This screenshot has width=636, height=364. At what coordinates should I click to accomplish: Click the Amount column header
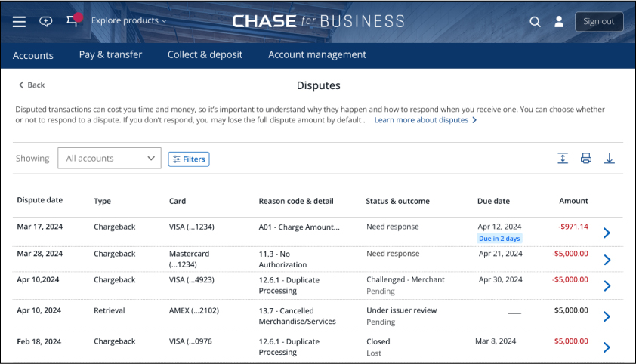coord(573,201)
